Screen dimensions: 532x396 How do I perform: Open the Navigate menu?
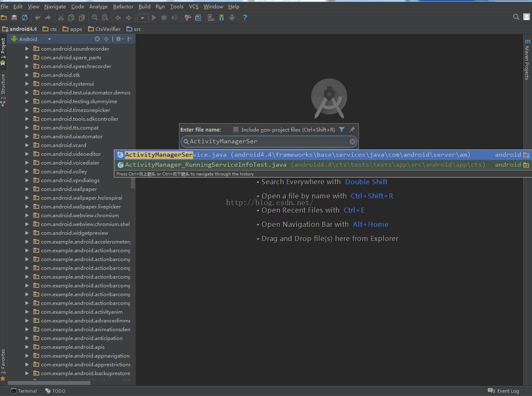(x=55, y=6)
